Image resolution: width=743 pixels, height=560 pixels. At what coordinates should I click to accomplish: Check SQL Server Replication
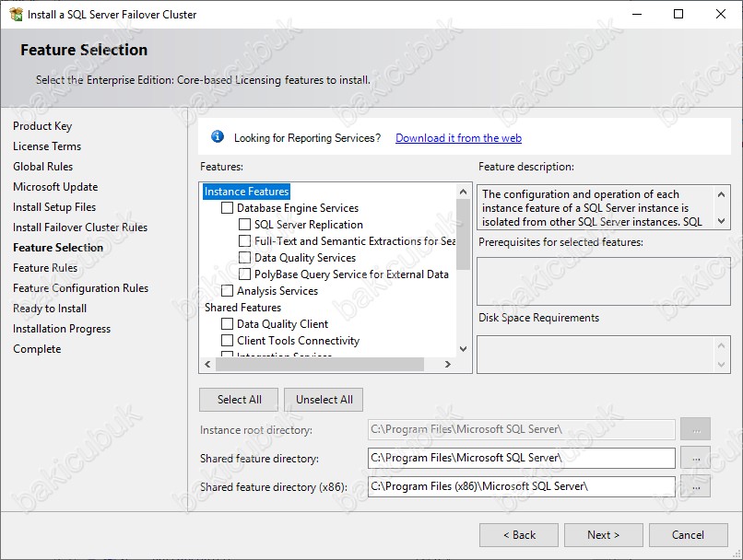point(244,225)
